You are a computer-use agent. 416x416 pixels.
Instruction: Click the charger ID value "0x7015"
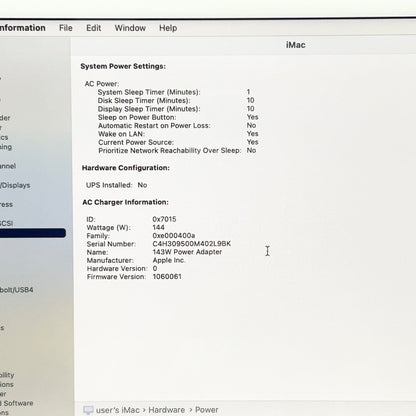click(x=164, y=219)
